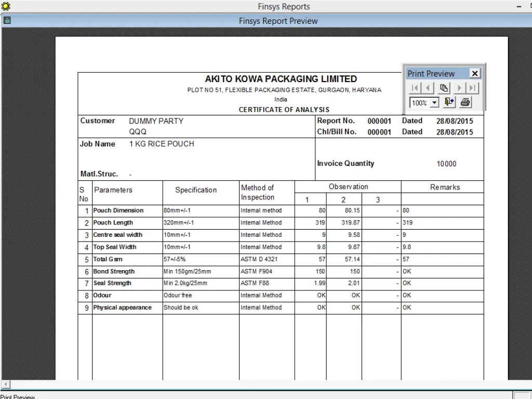
Task: Click AKITO KOWA PACKAGING LIMITED heading
Action: 281,79
